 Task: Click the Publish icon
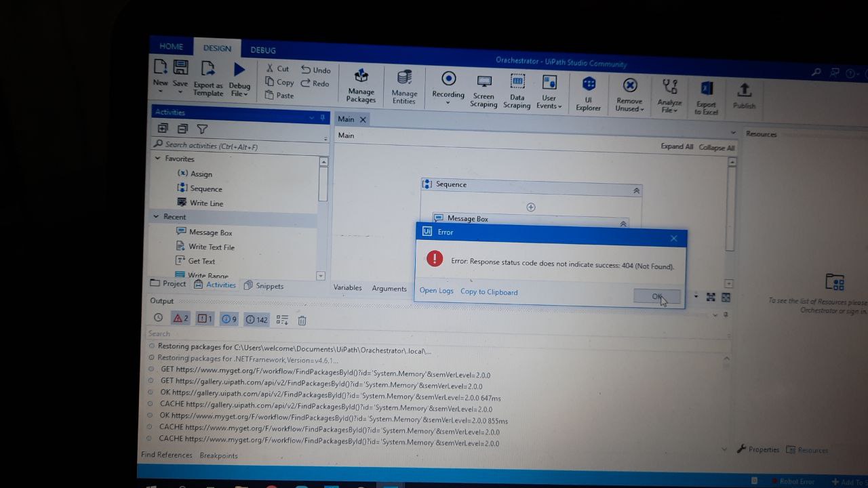pyautogui.click(x=744, y=89)
